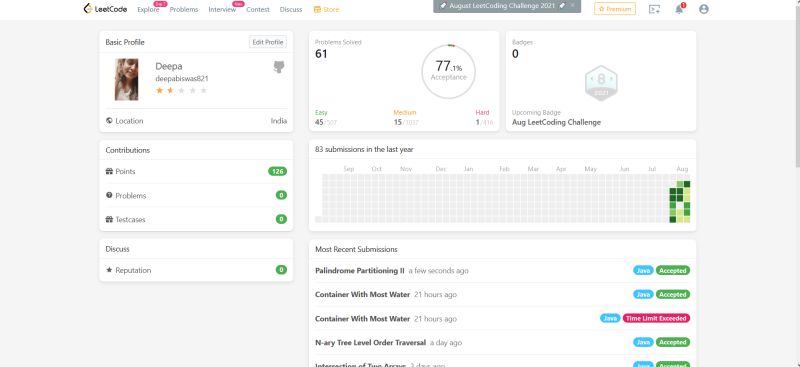
Task: Click the Testcases count badge
Action: pos(281,219)
